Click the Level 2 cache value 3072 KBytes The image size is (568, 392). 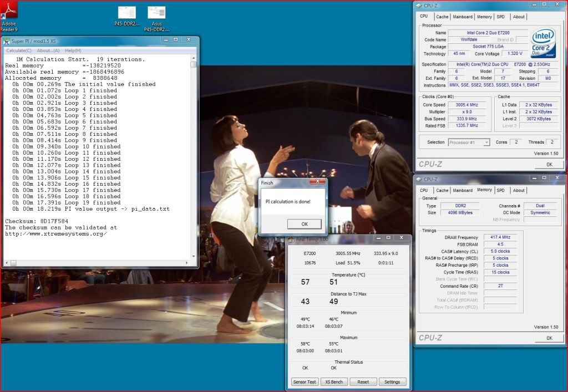click(x=538, y=119)
